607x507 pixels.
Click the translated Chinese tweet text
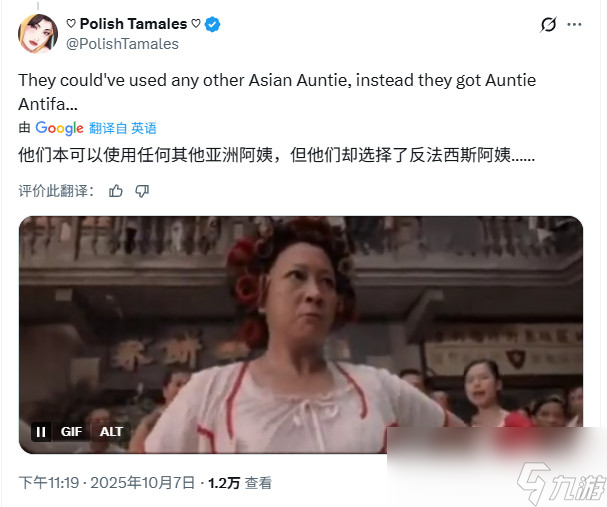[276, 155]
